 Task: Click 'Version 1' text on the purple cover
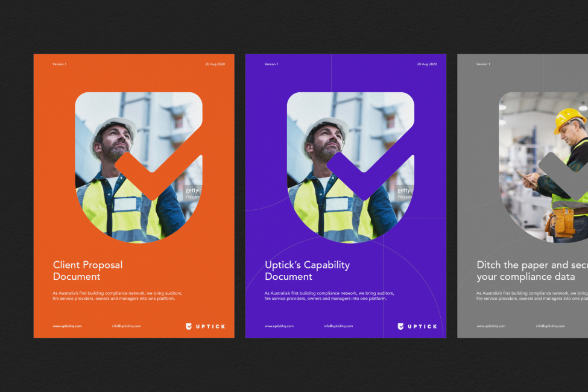coord(271,64)
